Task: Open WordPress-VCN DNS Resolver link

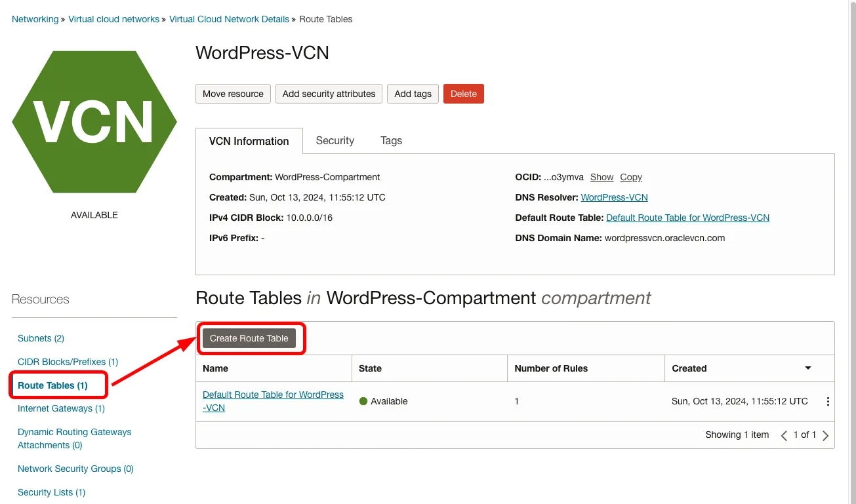Action: 615,197
